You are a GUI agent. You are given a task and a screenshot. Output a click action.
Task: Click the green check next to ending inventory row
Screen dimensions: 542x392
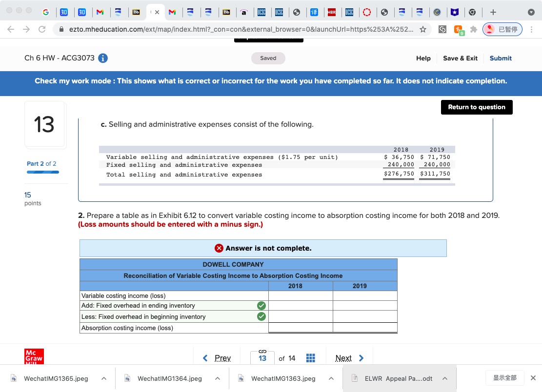tap(261, 305)
